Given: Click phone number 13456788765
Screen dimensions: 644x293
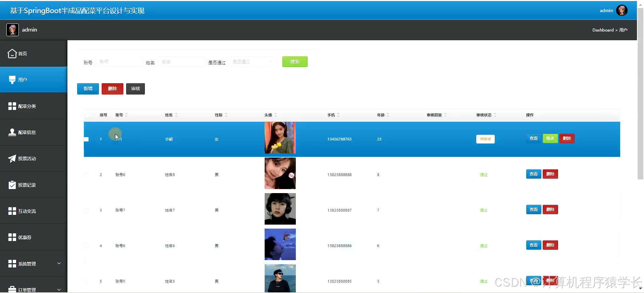Looking at the screenshot, I should click(x=339, y=139).
